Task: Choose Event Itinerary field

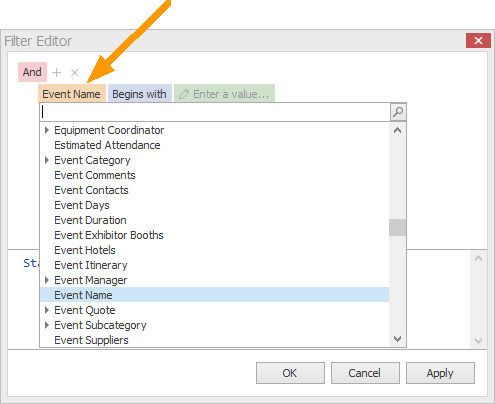Action: [x=214, y=265]
